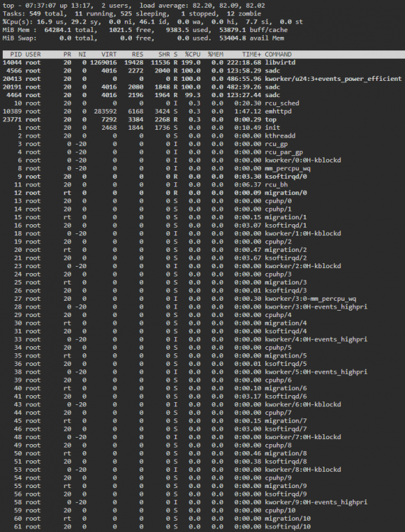
Task: Click PID 20191 in the process list
Action: coord(12,87)
